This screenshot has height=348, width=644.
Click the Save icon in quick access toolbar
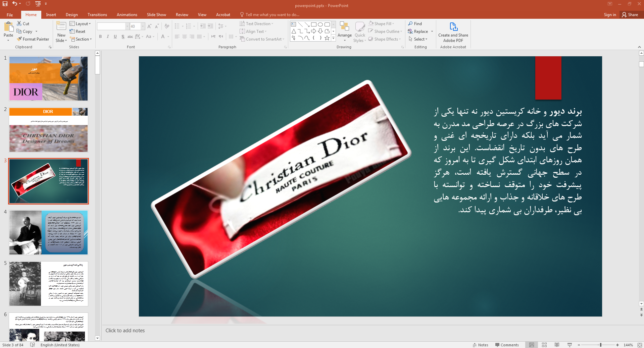pos(5,4)
